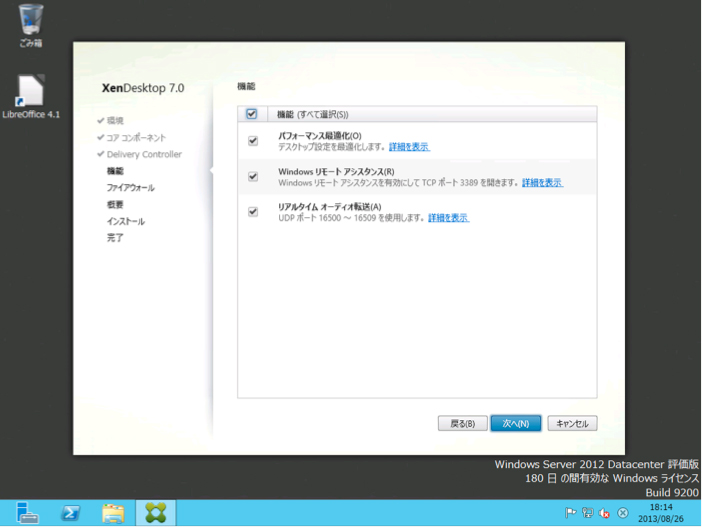The height and width of the screenshot is (527, 702).
Task: Select the 完了 wizard step
Action: coord(115,238)
